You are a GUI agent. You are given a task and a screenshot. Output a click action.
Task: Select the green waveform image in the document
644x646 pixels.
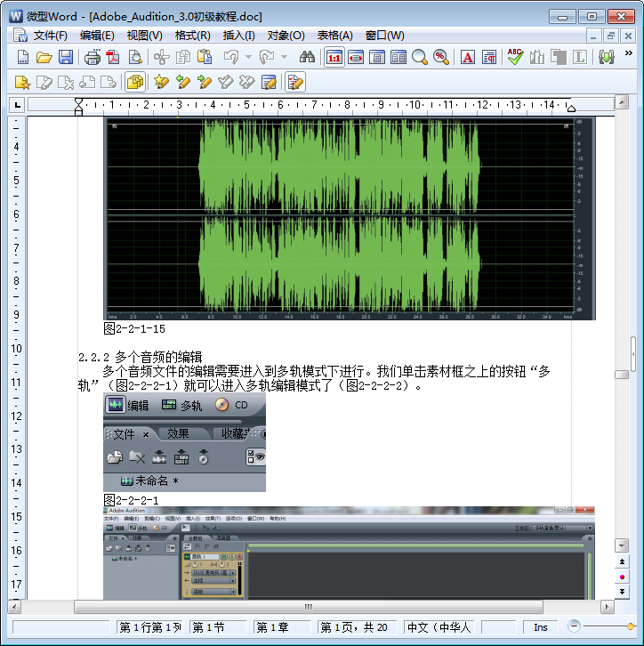click(x=350, y=219)
